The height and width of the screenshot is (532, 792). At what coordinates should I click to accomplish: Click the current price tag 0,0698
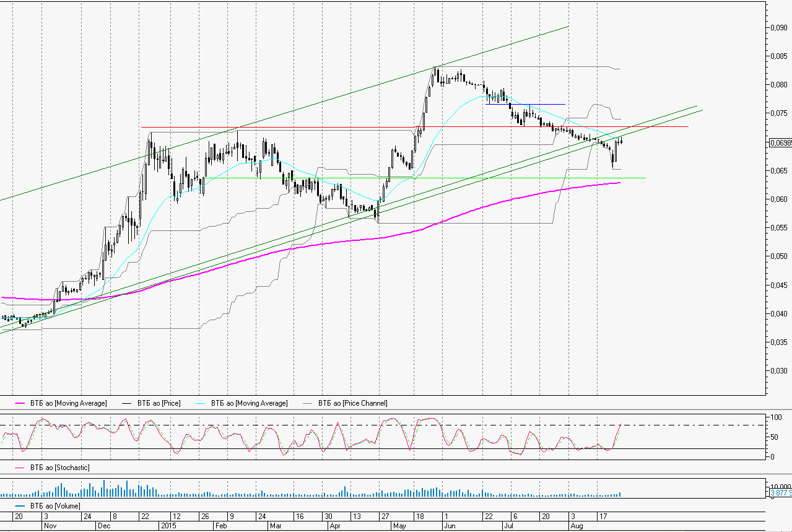[x=780, y=142]
